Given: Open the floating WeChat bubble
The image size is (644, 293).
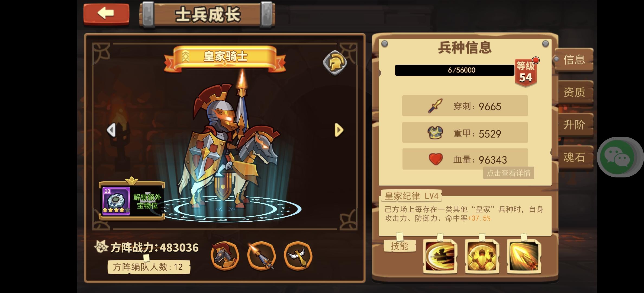Looking at the screenshot, I should (617, 157).
